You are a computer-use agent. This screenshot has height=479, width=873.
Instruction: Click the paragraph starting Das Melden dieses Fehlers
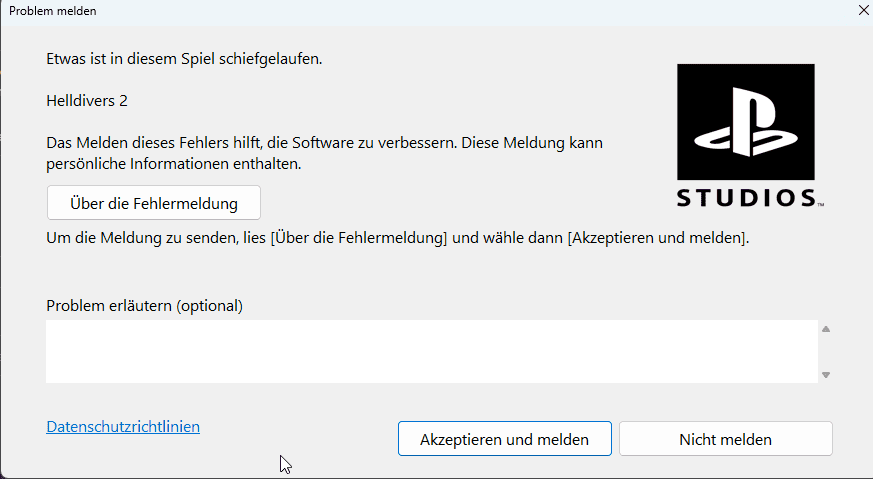[325, 153]
